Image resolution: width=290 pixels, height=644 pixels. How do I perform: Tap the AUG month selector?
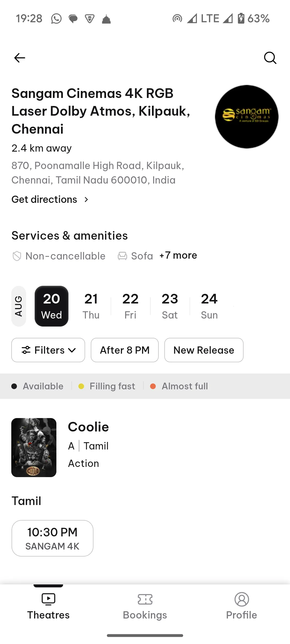coord(19,306)
